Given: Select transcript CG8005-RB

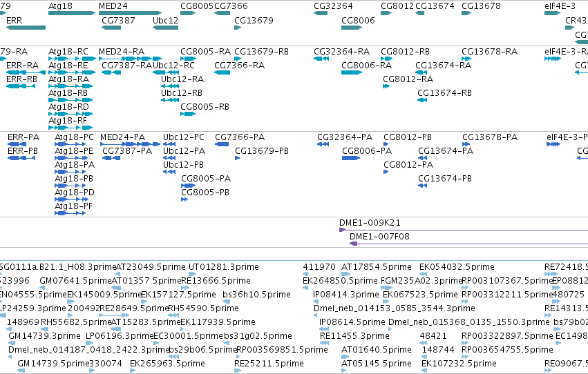Looking at the screenshot, I should (205, 107).
